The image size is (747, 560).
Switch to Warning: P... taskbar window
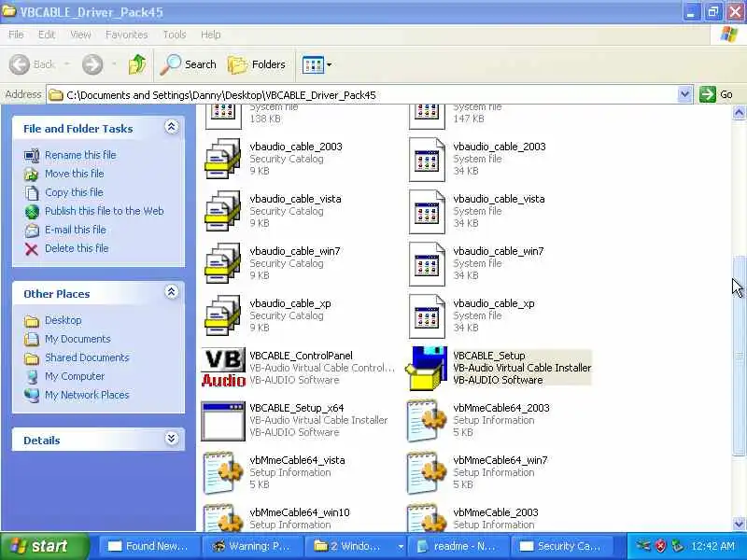[251, 546]
